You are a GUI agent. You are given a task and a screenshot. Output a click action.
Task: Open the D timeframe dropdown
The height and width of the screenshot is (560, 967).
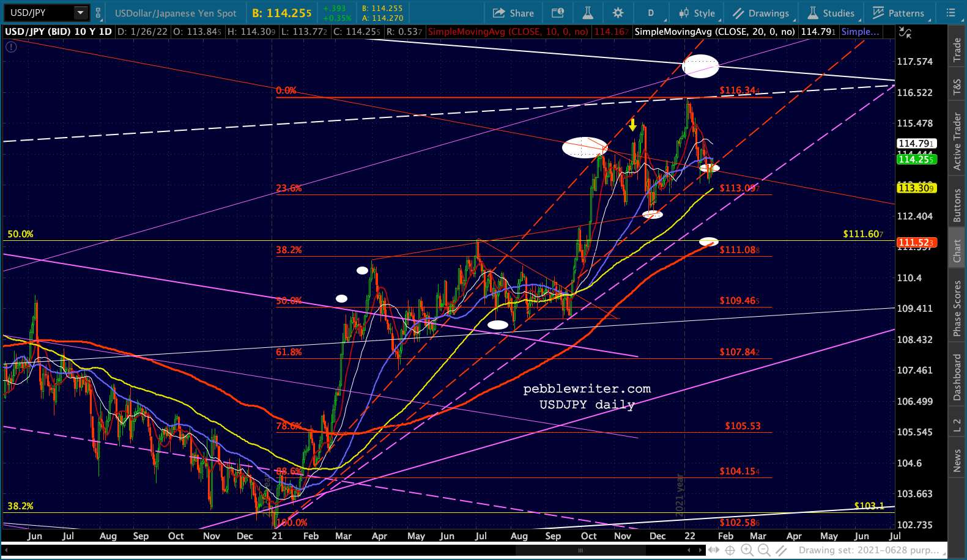[651, 13]
